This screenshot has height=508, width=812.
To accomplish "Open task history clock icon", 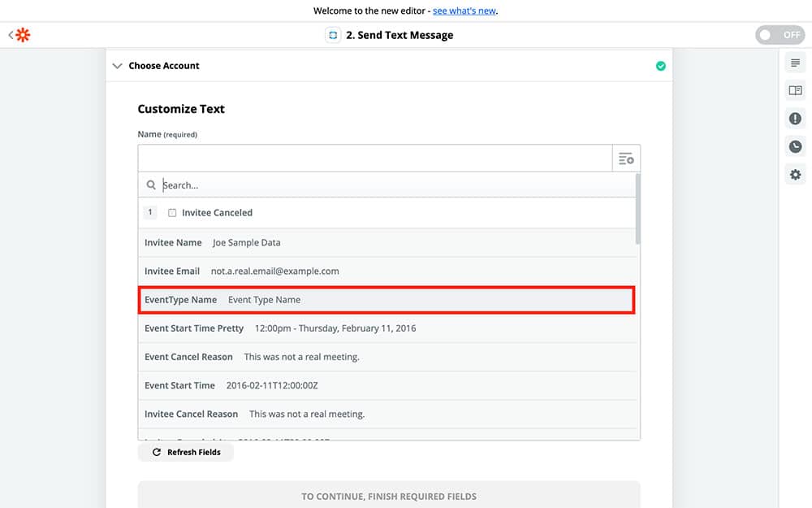I will (795, 146).
